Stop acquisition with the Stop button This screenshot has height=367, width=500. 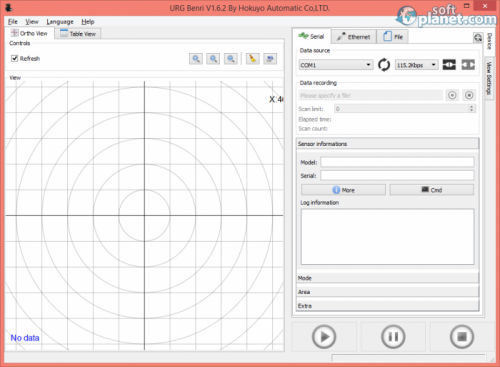(462, 337)
